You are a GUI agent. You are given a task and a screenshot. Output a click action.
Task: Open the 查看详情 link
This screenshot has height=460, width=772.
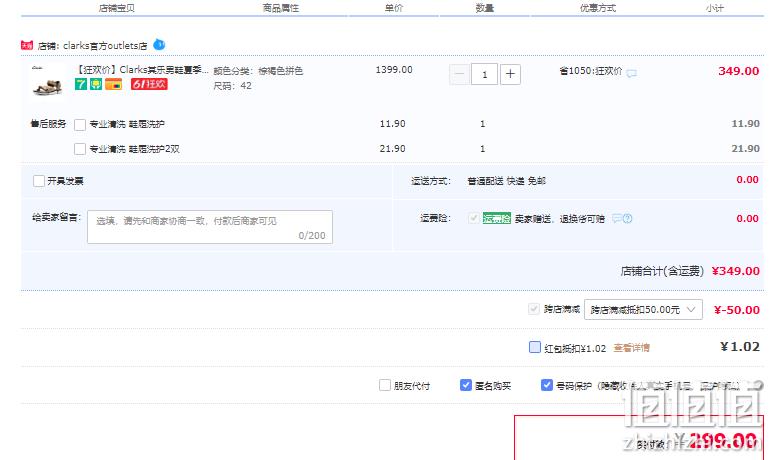(631, 348)
